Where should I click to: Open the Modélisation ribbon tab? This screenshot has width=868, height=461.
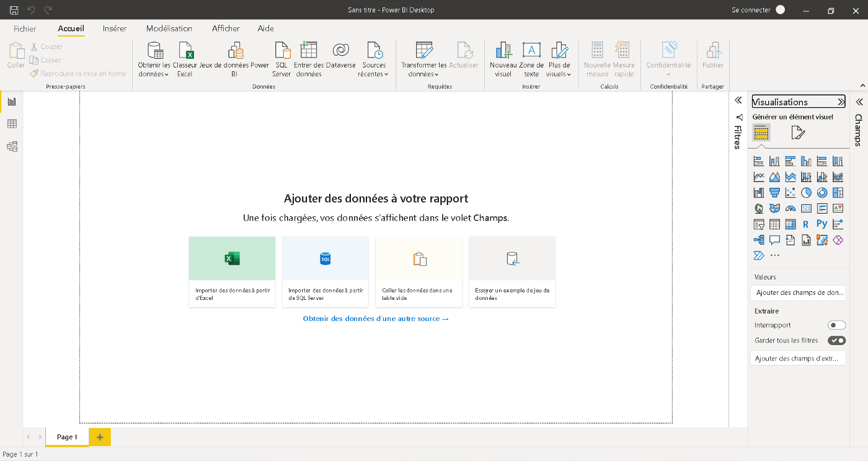coord(169,29)
